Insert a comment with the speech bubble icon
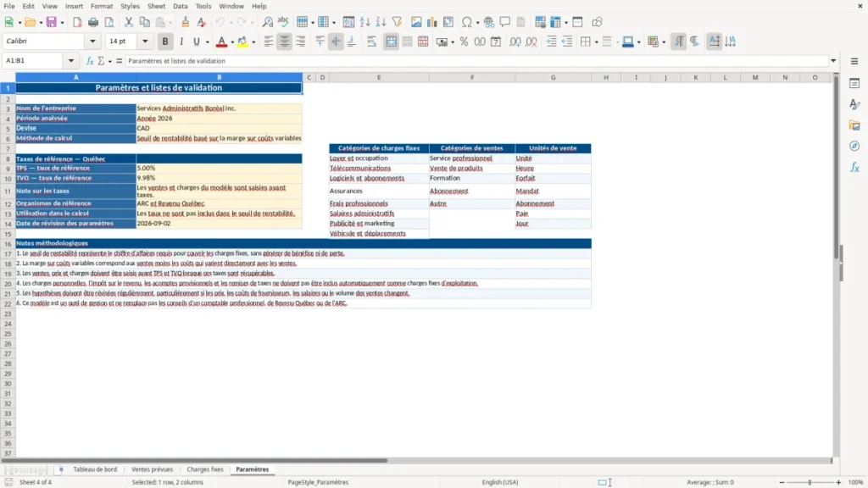Screen dimensions: 868x488 pos(505,22)
